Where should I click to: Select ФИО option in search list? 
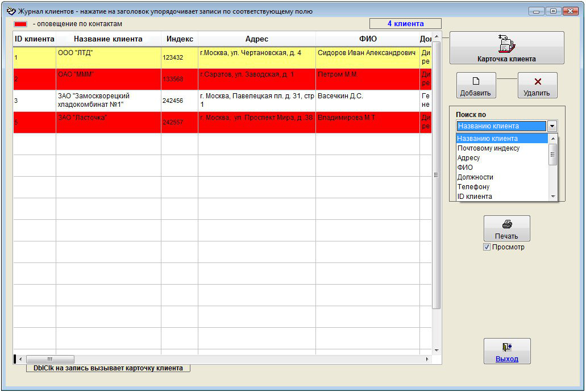(x=465, y=168)
